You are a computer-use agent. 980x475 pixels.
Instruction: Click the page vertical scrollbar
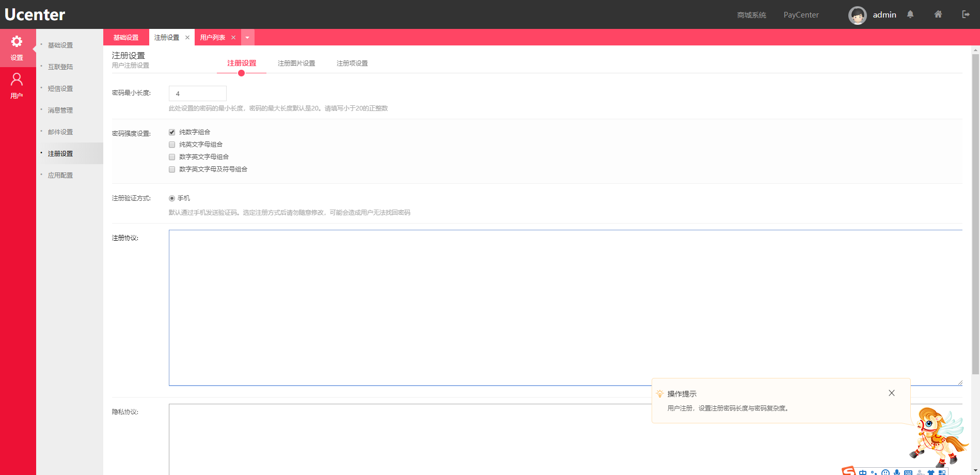pos(975,214)
